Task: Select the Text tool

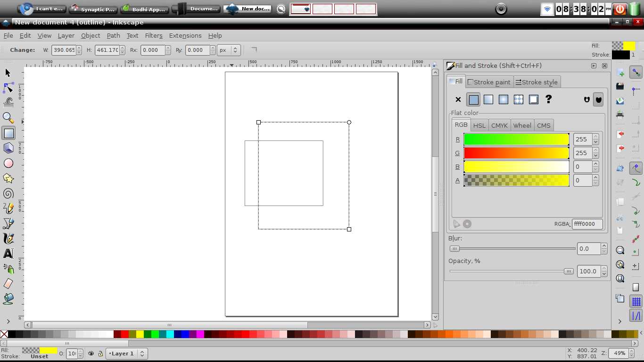Action: click(x=8, y=254)
